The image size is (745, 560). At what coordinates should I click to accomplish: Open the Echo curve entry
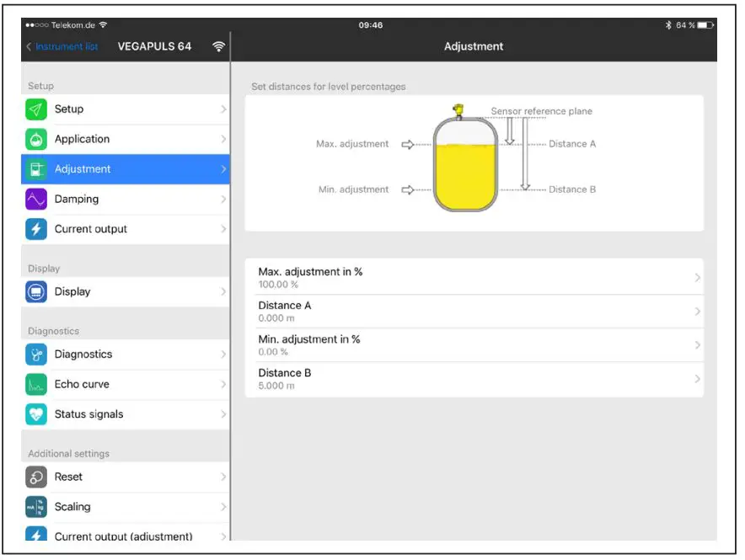126,384
